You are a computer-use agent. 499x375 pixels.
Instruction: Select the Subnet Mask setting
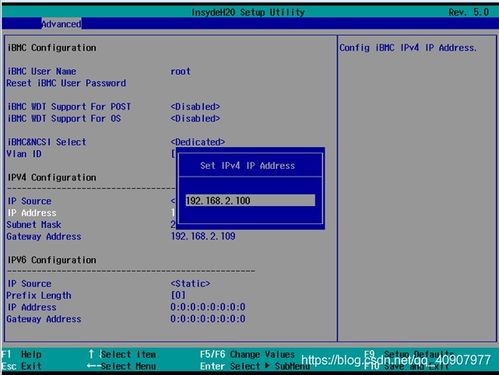pyautogui.click(x=34, y=225)
